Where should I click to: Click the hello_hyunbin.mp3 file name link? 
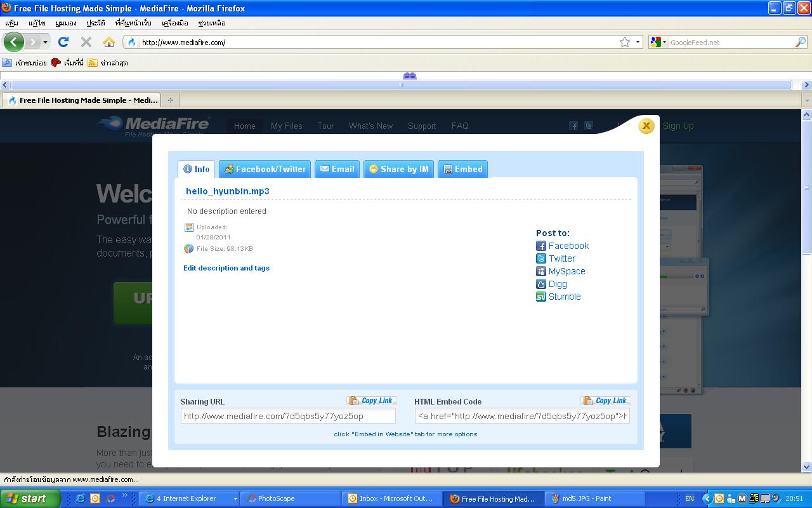[x=228, y=191]
